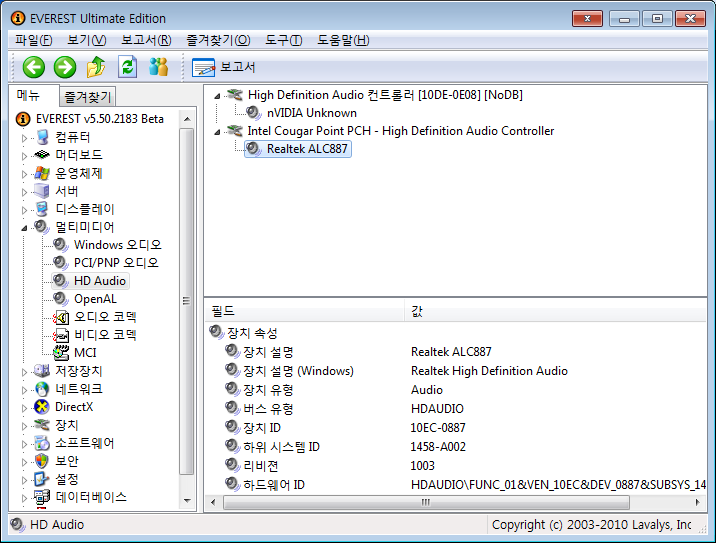Select Realtek ALC887 device
716x543 pixels.
coord(307,149)
